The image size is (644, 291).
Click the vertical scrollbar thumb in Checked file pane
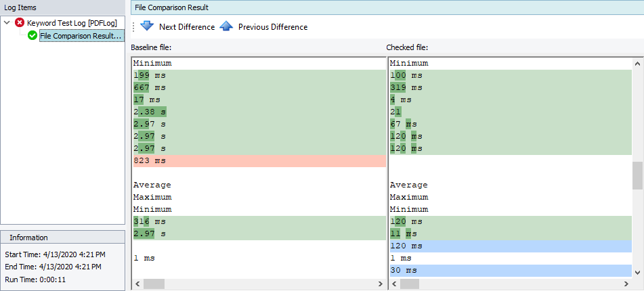pos(637,176)
